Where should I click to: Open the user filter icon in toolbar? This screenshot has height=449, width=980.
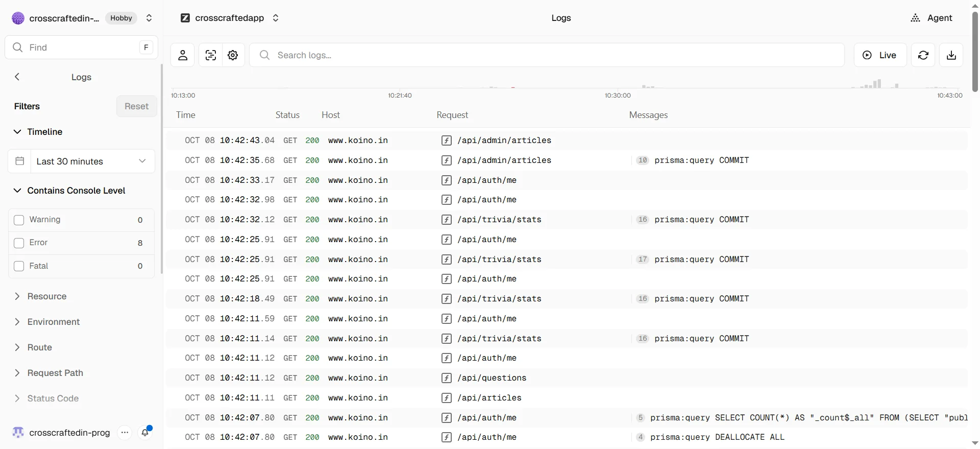(183, 55)
